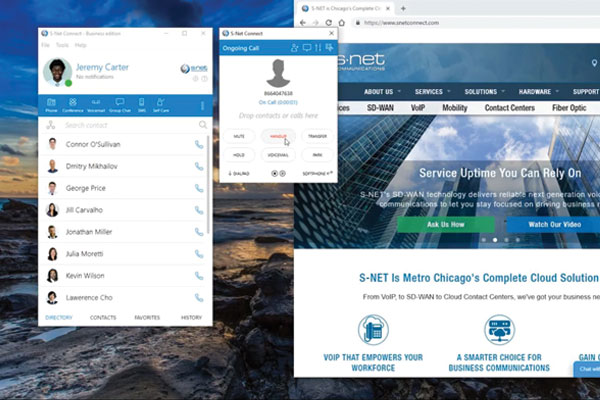Click the second round button in call window
This screenshot has height=400, width=600.
pos(282,173)
